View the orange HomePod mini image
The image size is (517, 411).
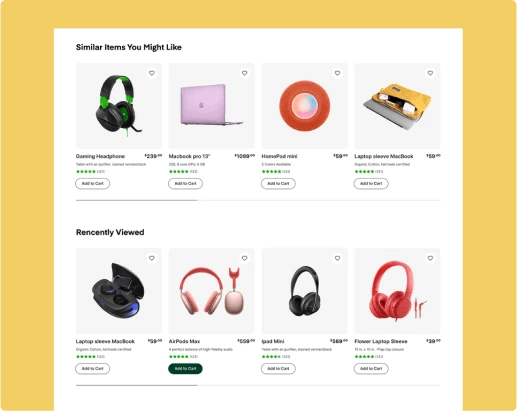305,106
